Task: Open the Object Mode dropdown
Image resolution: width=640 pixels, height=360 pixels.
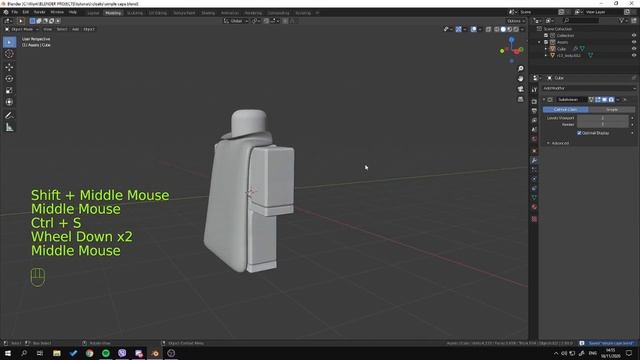Action: coord(22,29)
